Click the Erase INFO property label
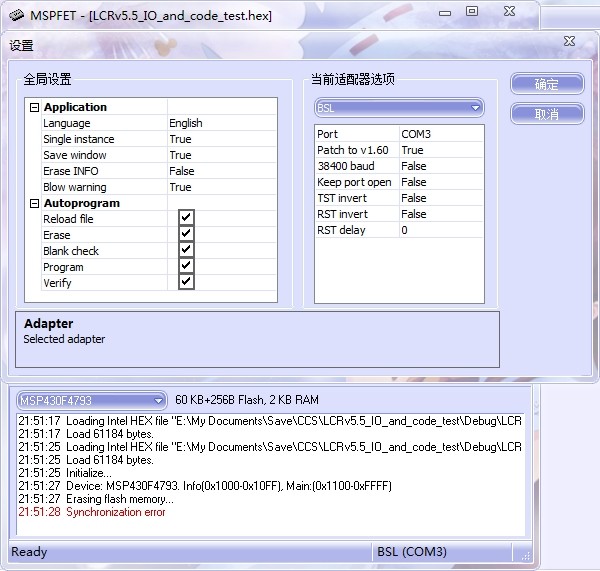This screenshot has height=571, width=600. click(x=71, y=171)
